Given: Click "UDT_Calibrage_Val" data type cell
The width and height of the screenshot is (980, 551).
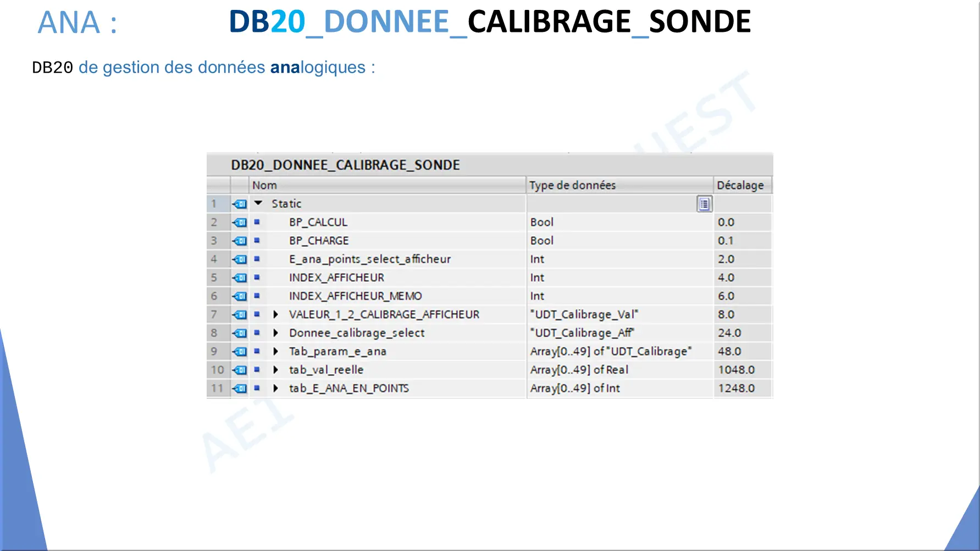Looking at the screenshot, I should tap(584, 314).
